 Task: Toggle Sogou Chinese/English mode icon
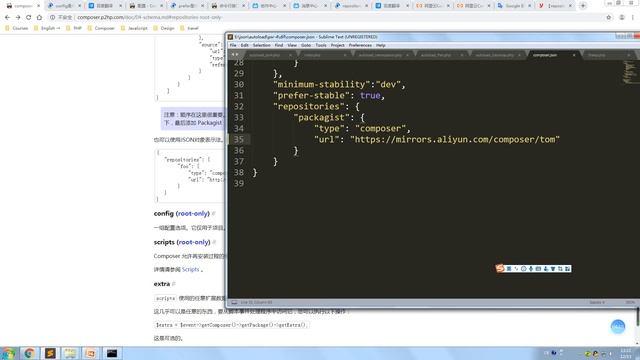pos(509,269)
